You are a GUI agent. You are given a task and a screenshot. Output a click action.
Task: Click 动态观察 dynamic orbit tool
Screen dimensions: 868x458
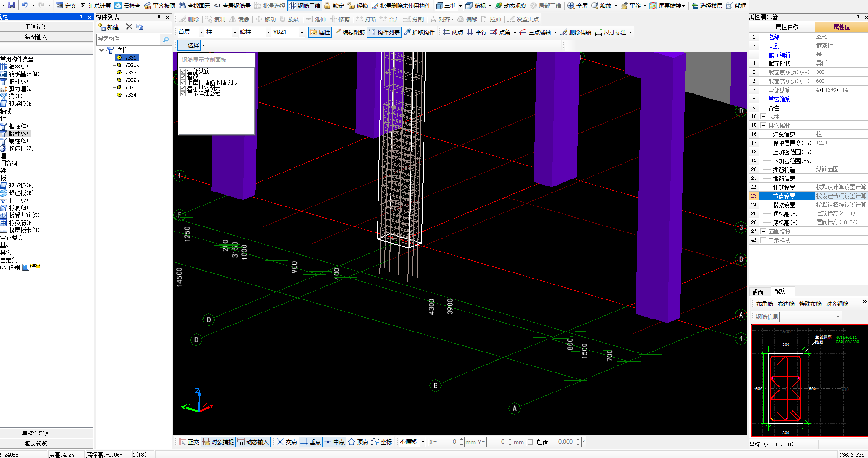pyautogui.click(x=510, y=6)
